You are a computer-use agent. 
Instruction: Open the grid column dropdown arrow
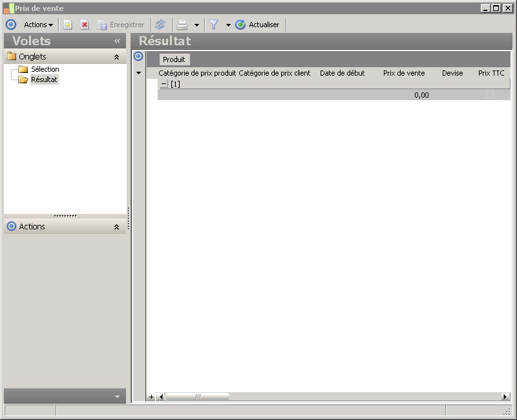tap(139, 73)
